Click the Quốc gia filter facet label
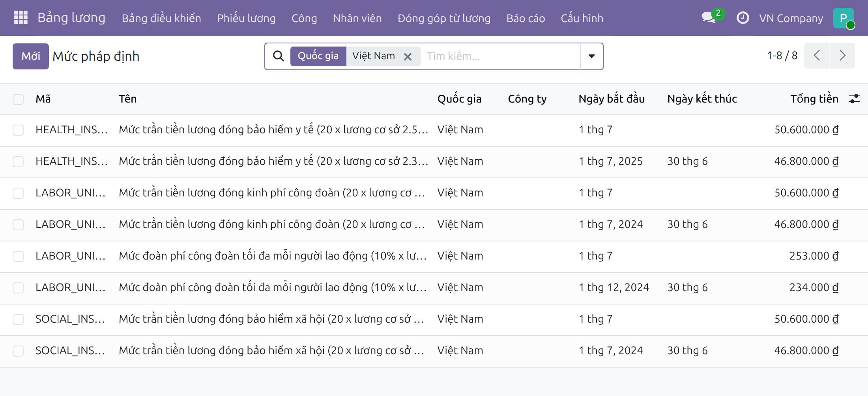The width and height of the screenshot is (868, 396). pyautogui.click(x=318, y=56)
